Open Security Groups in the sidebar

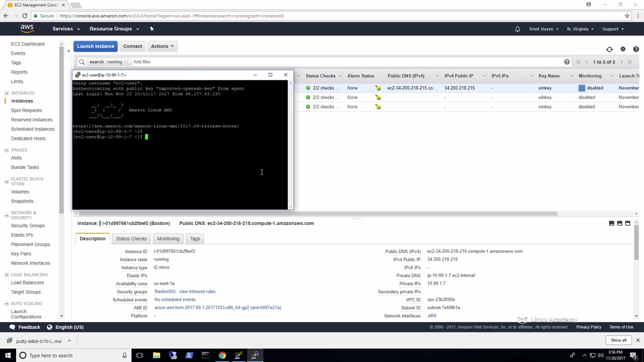coord(28,226)
